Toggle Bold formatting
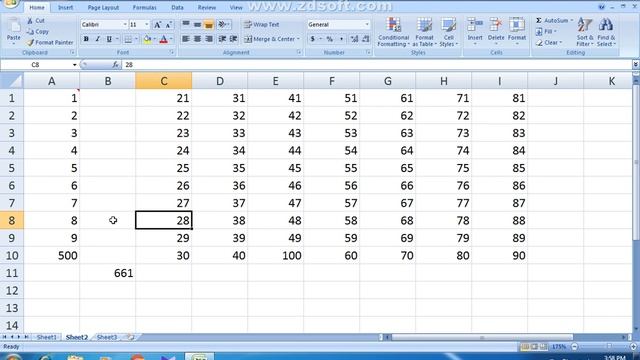 [x=86, y=39]
